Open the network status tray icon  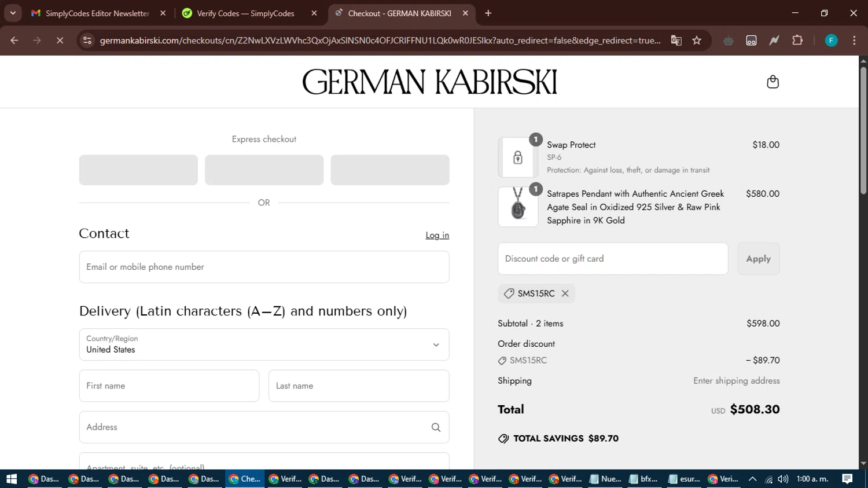[768, 479]
